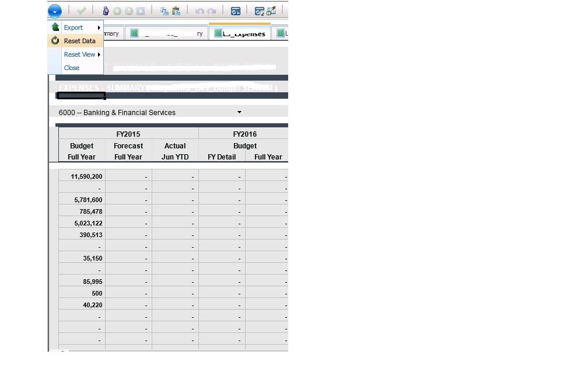Click the dropdown arrow beside Banking & Financial Services

click(239, 112)
